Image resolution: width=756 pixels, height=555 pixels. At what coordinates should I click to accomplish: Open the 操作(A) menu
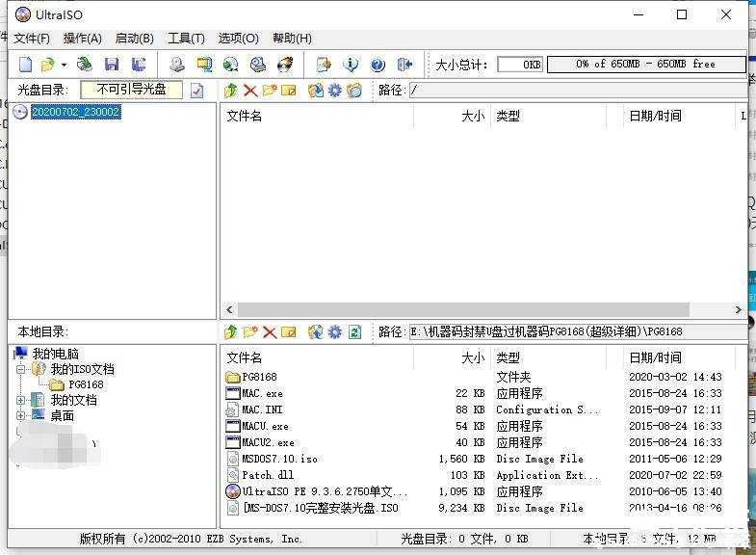click(83, 39)
